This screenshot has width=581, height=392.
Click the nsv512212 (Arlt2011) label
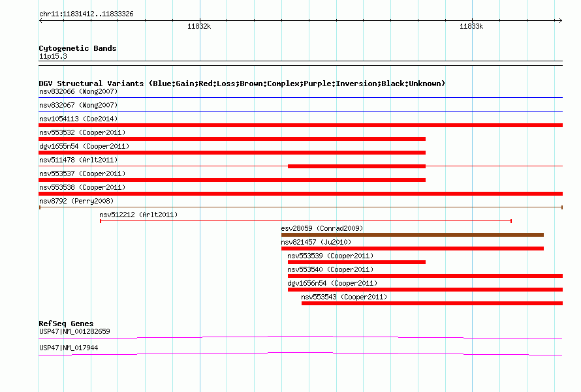click(x=138, y=215)
